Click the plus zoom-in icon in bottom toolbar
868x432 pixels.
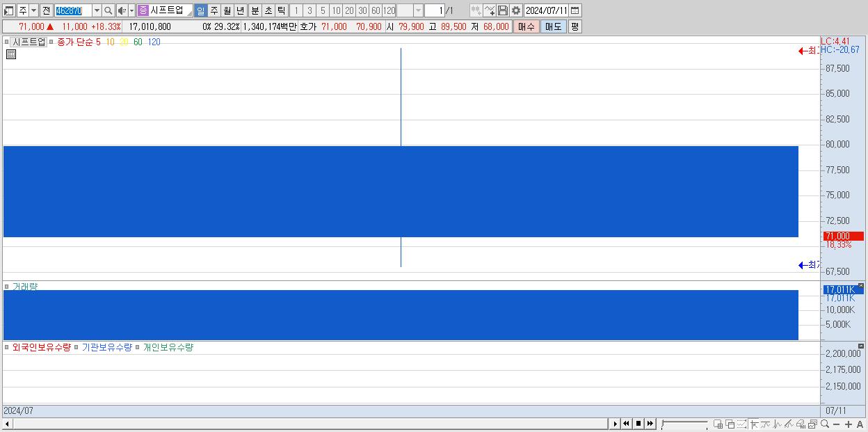849,424
